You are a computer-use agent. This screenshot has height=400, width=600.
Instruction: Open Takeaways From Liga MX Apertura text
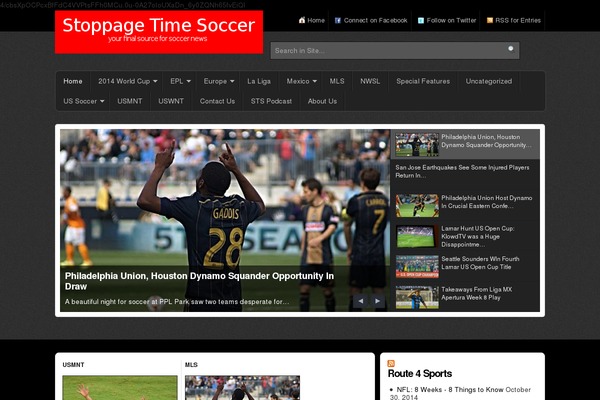476,294
